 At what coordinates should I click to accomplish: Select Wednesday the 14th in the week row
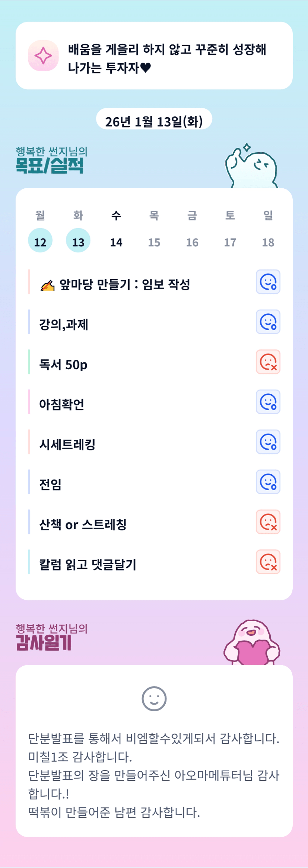click(x=116, y=242)
